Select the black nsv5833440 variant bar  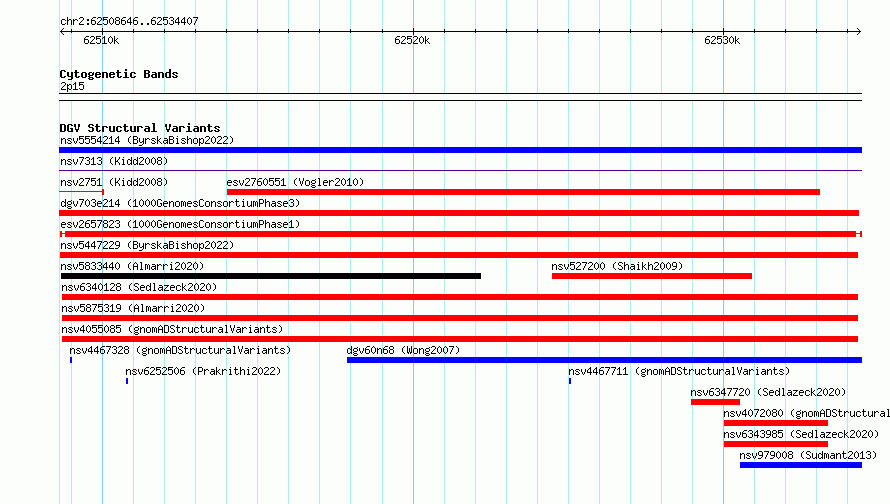[x=271, y=276]
